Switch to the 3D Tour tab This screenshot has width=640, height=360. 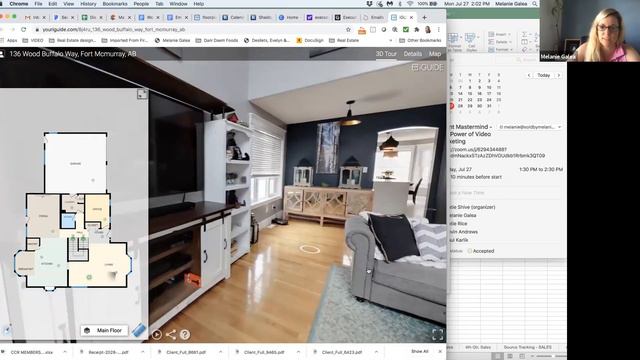[386, 54]
